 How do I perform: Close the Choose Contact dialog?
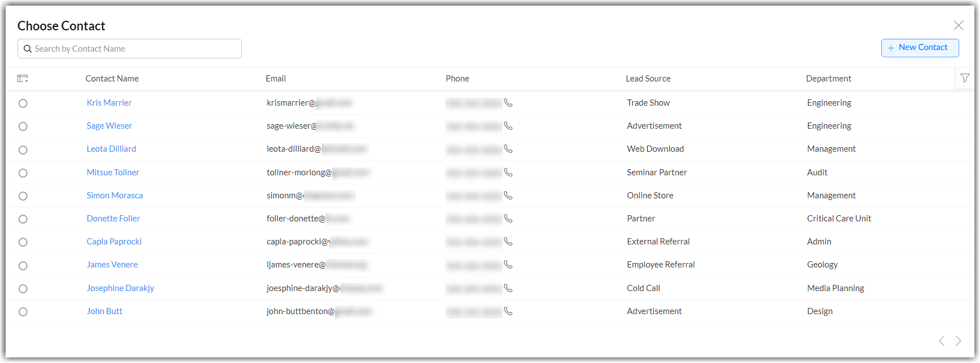click(x=959, y=25)
